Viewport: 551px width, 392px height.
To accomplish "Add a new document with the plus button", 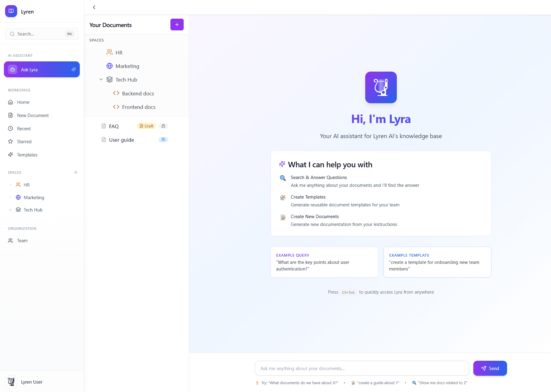I will coord(177,24).
